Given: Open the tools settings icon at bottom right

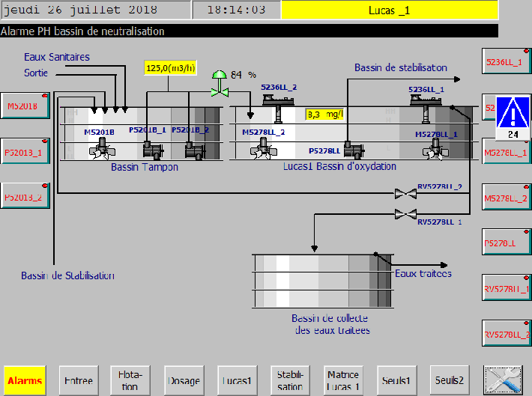Looking at the screenshot, I should [502, 380].
